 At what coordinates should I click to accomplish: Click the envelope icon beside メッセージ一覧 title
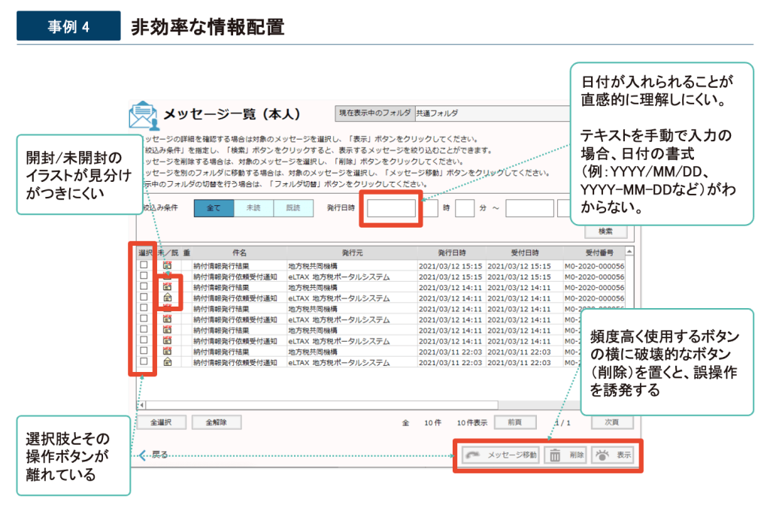(x=143, y=115)
